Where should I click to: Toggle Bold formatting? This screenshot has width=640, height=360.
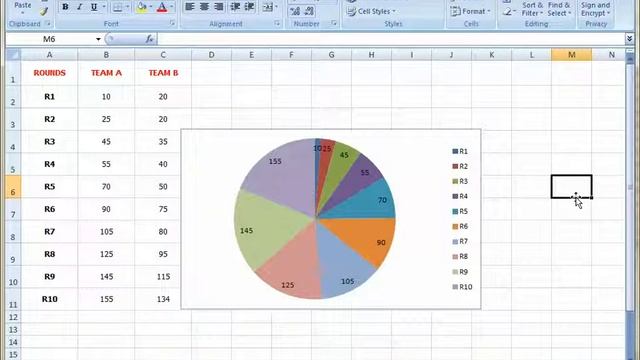[x=65, y=7]
